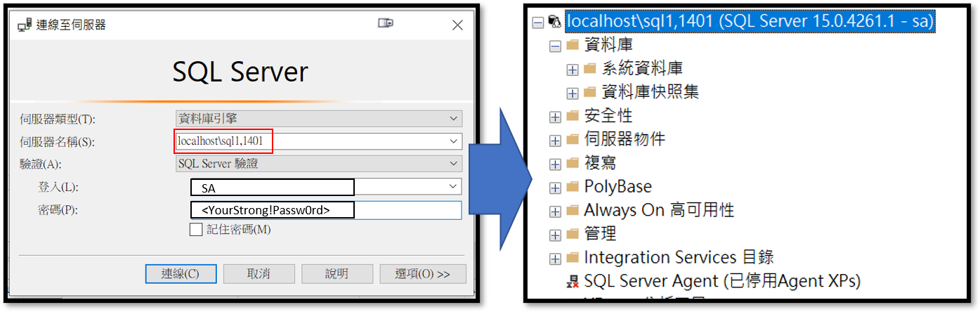Open the 伺服器名稱 dropdown arrow
980x312 pixels.
tap(453, 141)
